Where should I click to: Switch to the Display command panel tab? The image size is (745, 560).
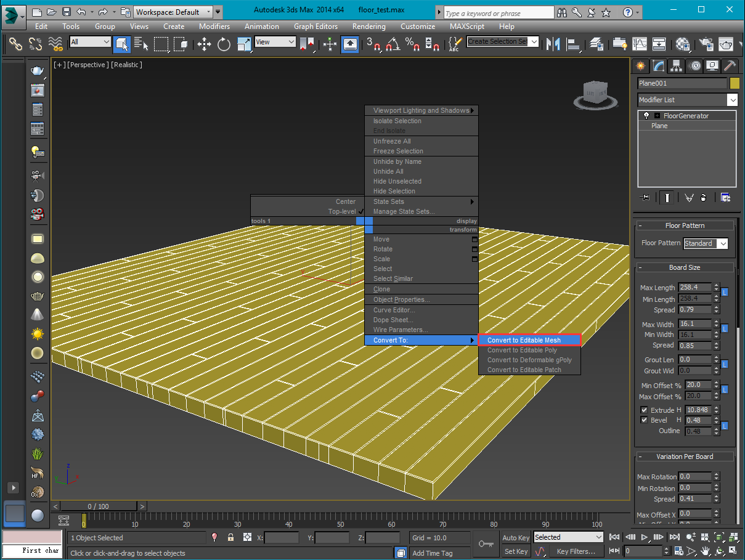(712, 65)
